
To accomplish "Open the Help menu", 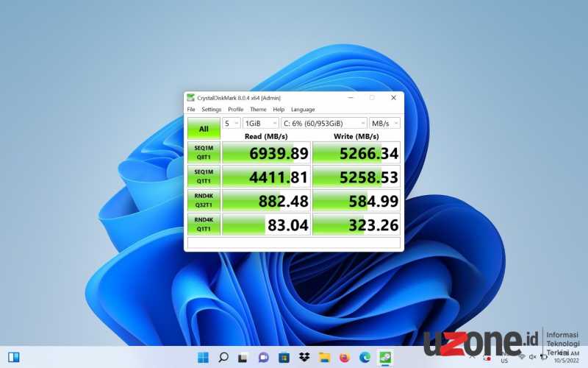I will pos(279,109).
